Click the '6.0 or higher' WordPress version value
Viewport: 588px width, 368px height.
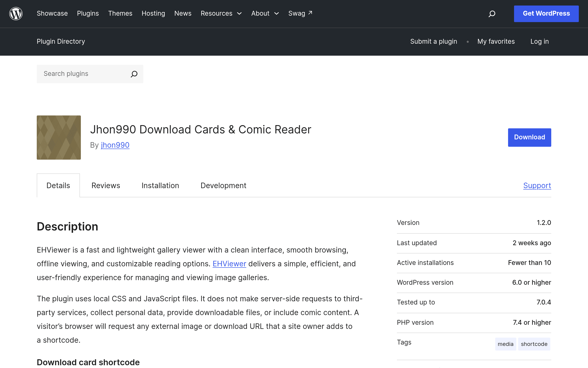tap(531, 282)
